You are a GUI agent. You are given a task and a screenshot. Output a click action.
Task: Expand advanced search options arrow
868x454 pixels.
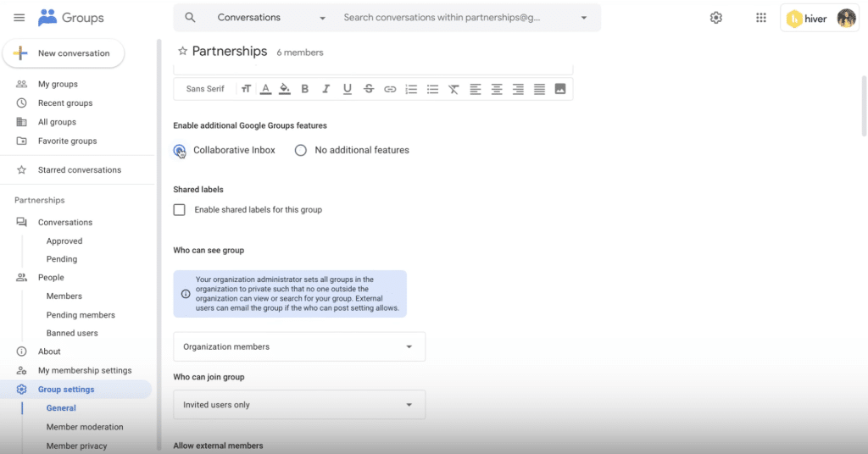(x=583, y=18)
